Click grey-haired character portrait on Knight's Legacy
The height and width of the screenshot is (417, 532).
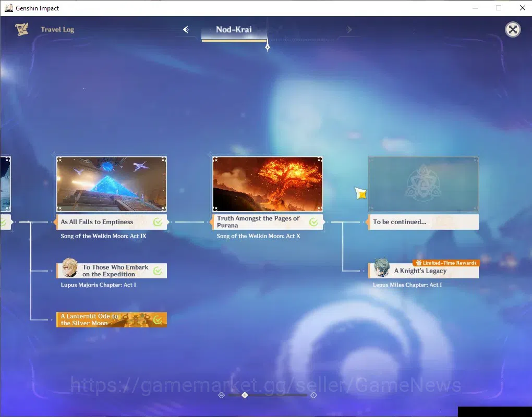point(382,268)
